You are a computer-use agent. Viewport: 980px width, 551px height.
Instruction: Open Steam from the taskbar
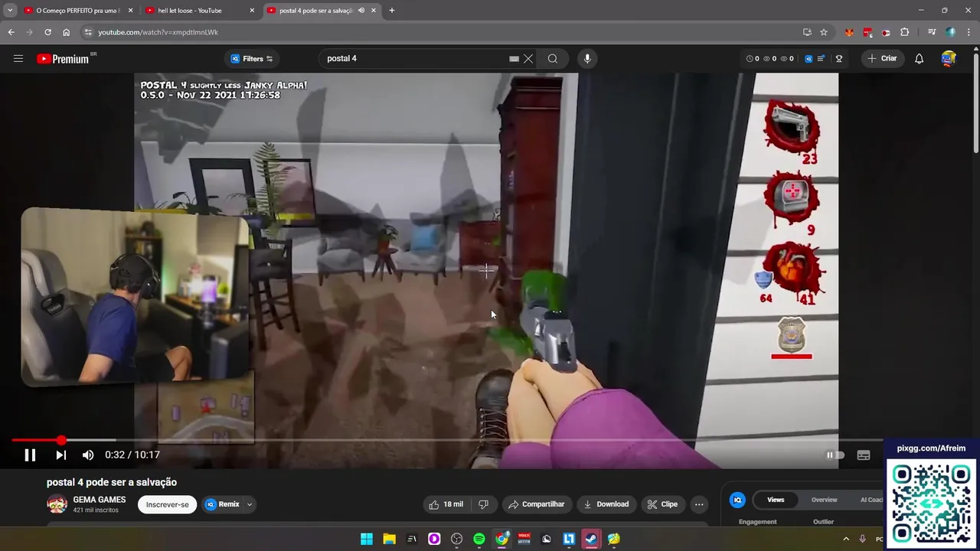591,539
